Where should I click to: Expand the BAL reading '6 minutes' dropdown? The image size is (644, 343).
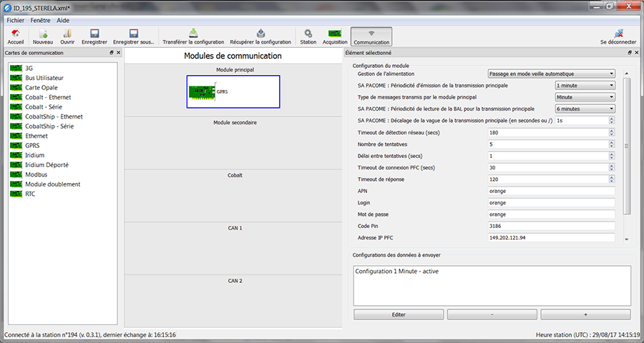585,109
